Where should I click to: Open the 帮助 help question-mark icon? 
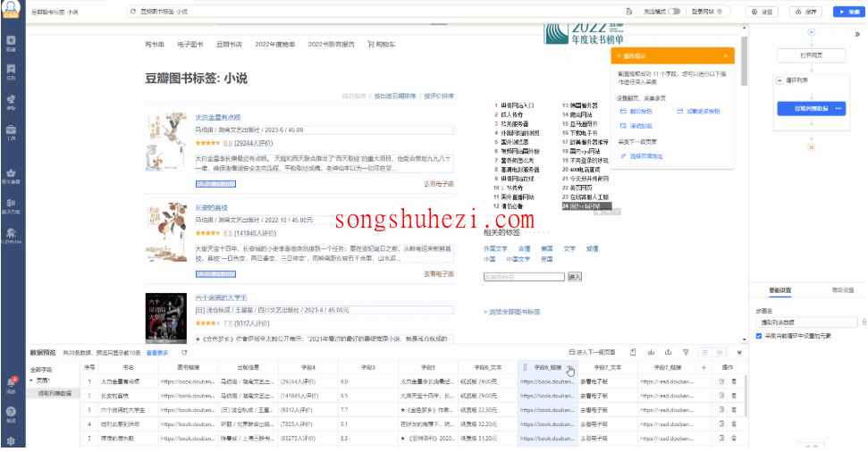point(11,414)
